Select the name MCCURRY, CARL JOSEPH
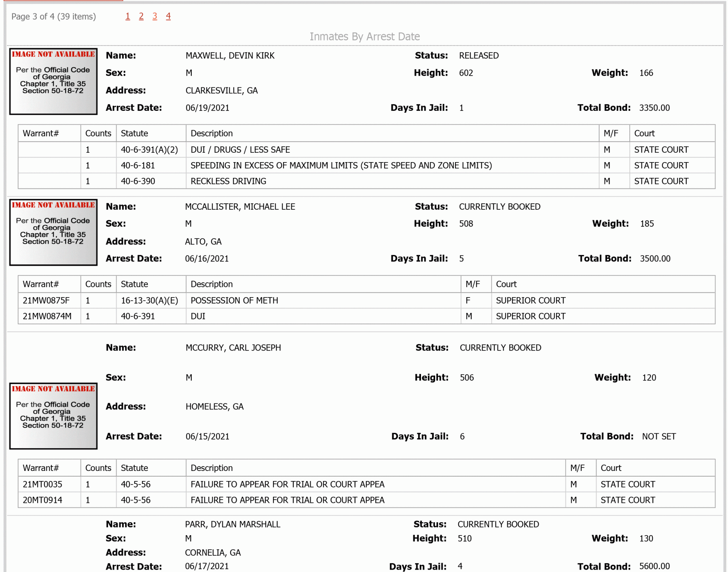Screen dimensions: 728x572 [x=233, y=348]
